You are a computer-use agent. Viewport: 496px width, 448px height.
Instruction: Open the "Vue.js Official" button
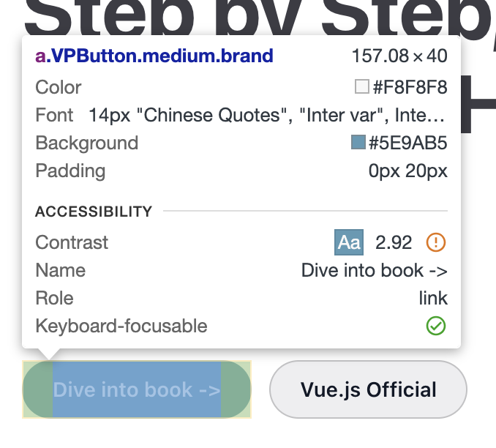point(368,389)
